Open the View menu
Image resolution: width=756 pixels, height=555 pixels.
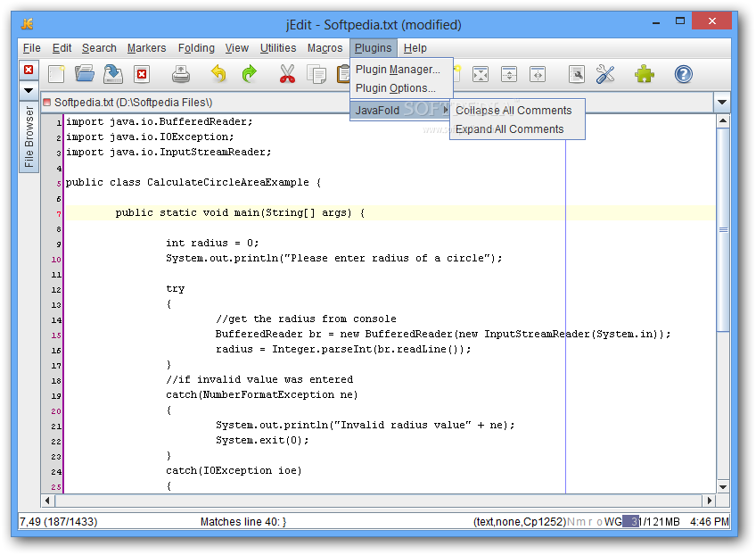click(x=237, y=48)
